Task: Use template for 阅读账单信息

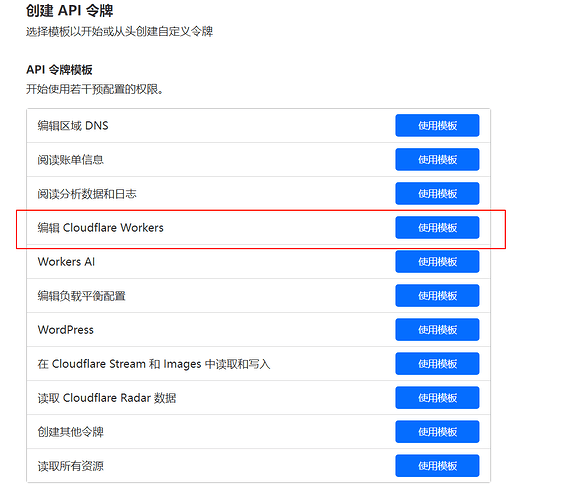Action: tap(437, 159)
